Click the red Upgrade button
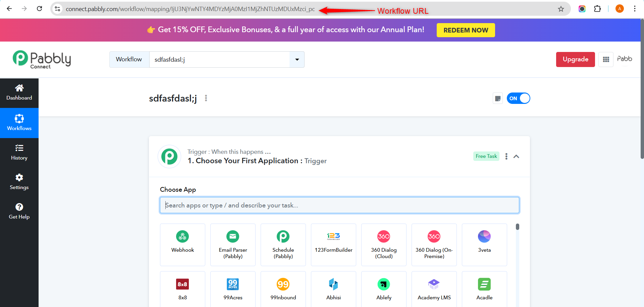The image size is (644, 307). [575, 59]
